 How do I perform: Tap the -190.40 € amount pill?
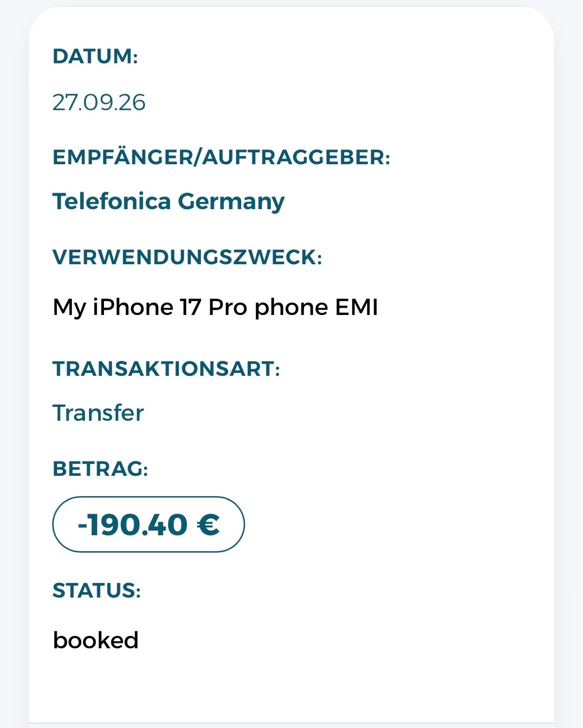pos(148,524)
